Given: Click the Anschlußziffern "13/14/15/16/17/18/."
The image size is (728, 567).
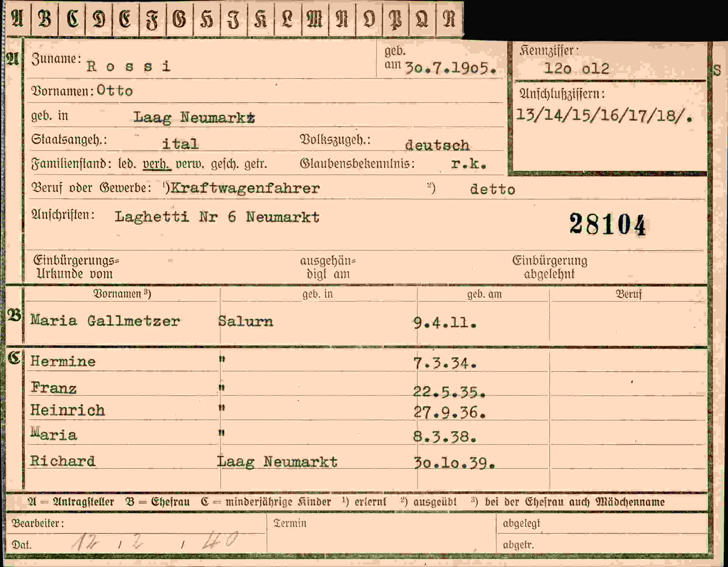Looking at the screenshot, I should point(604,115).
